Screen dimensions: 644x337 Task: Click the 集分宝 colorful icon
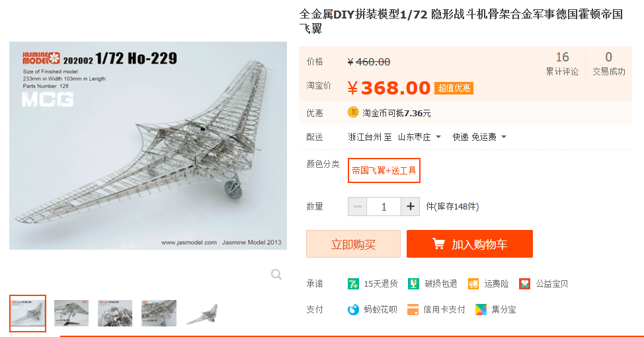[481, 309]
